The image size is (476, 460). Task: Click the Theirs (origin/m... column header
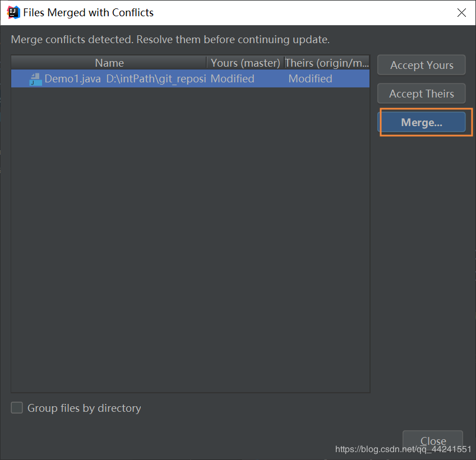click(x=327, y=63)
